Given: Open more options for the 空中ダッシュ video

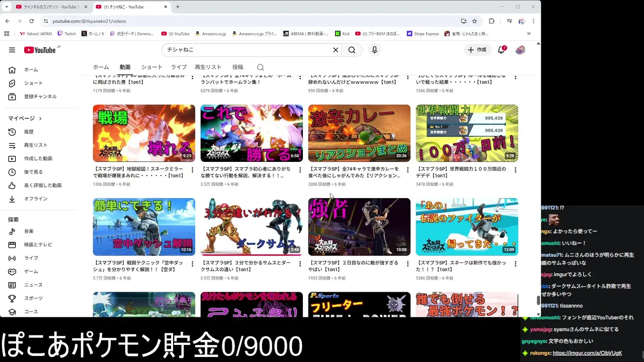Looking at the screenshot, I should pyautogui.click(x=192, y=263).
